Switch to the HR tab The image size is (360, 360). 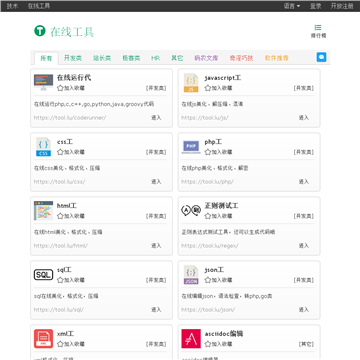(155, 58)
